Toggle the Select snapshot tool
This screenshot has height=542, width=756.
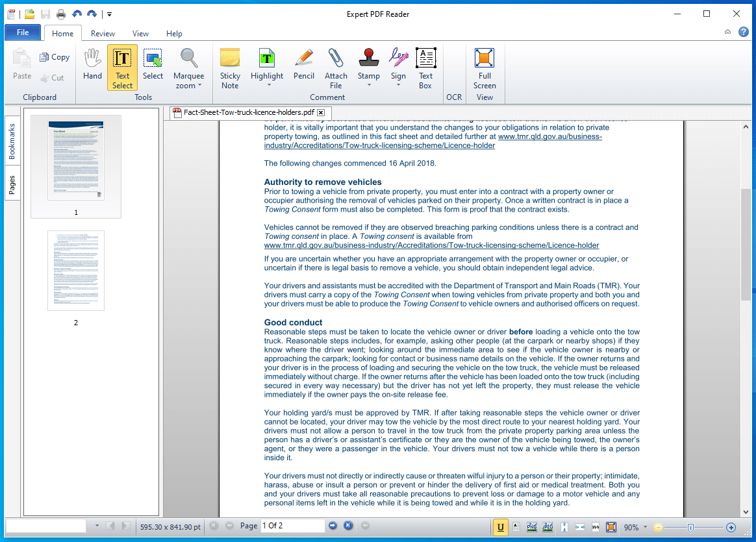153,66
